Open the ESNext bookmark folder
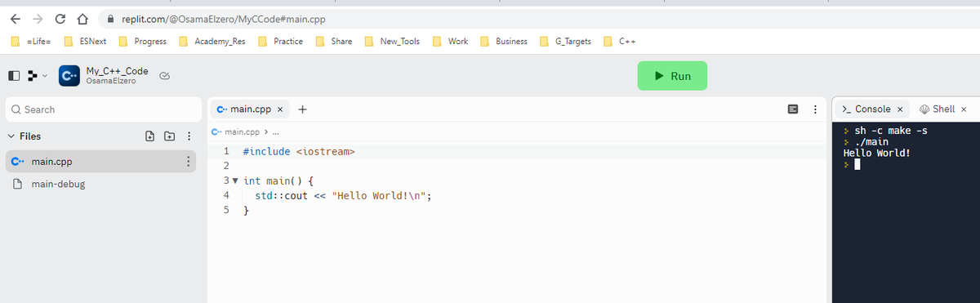This screenshot has width=980, height=303. click(x=86, y=41)
